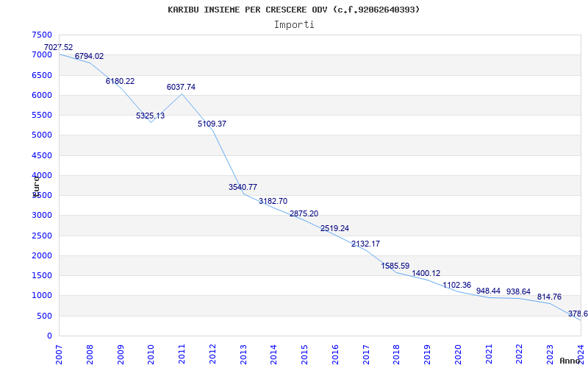Click the x-axis year 2010
Viewport: 588px width, 368px height.
coord(151,355)
